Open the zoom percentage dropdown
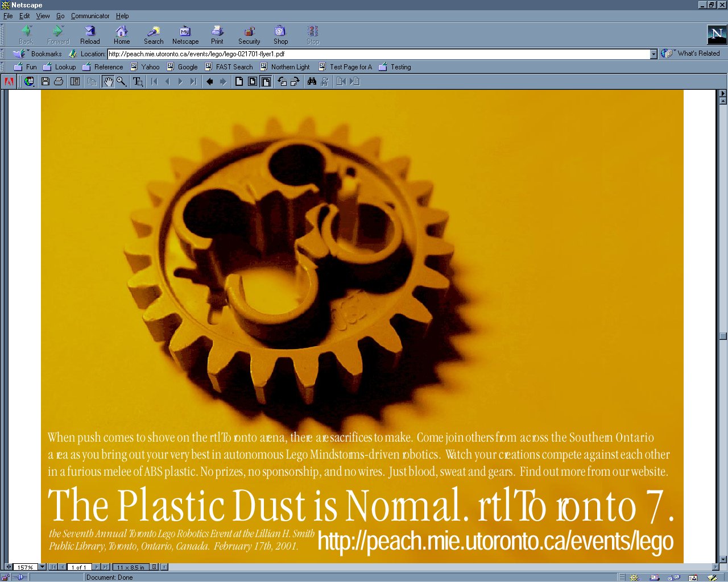 tap(42, 567)
